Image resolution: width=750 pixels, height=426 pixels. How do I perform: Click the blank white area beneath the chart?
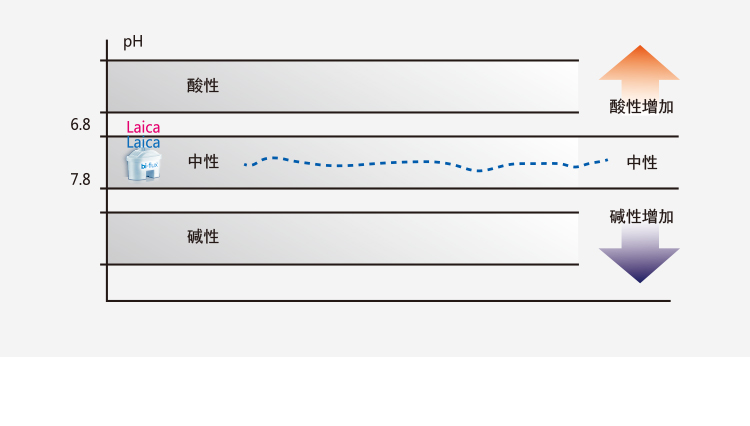click(375, 392)
